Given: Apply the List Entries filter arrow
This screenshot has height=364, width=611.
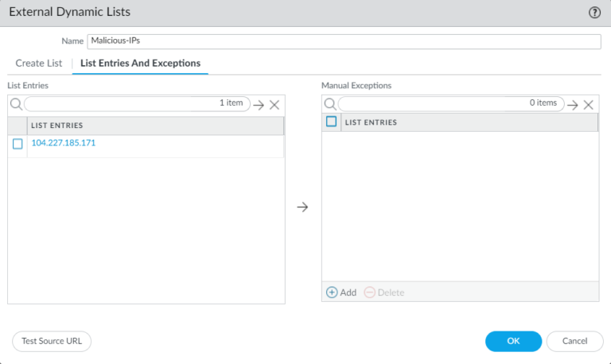Looking at the screenshot, I should pyautogui.click(x=259, y=105).
